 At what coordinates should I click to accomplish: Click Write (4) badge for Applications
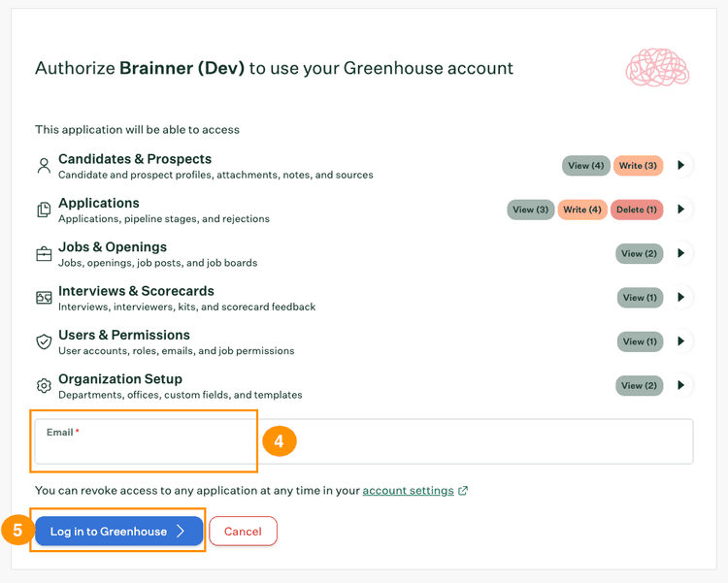[582, 210]
